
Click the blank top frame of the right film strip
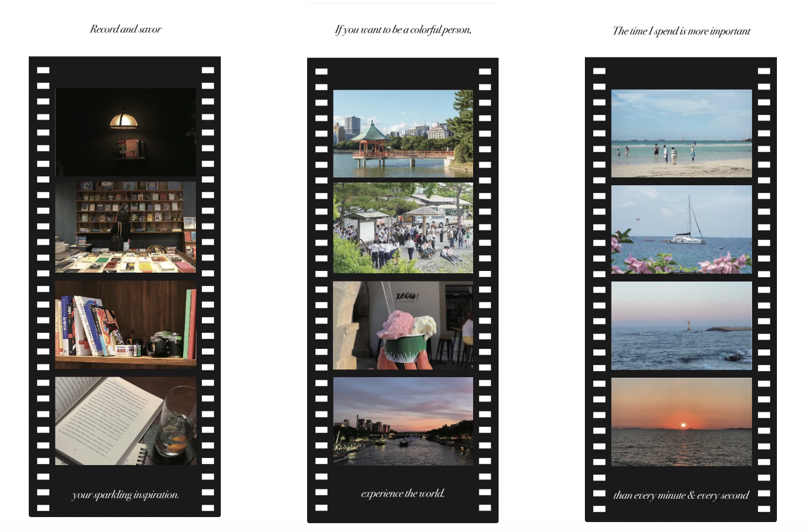[x=681, y=73]
